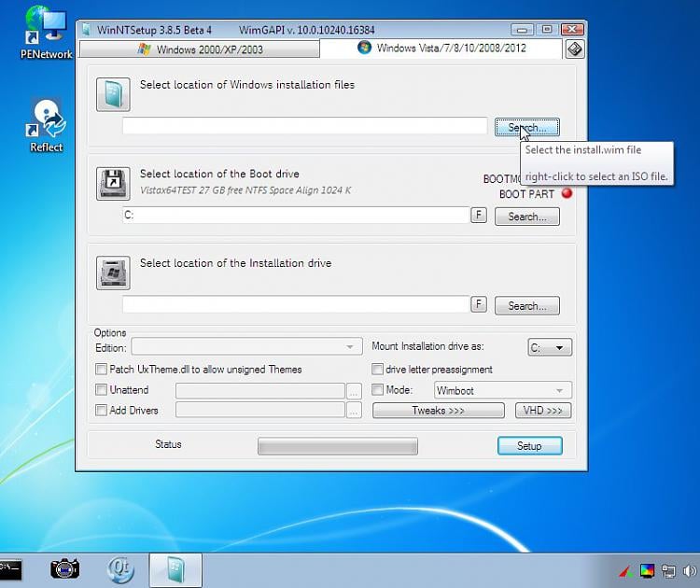Open the Reflect desktop shortcut
Screen dimensions: 700x588
[x=46, y=126]
